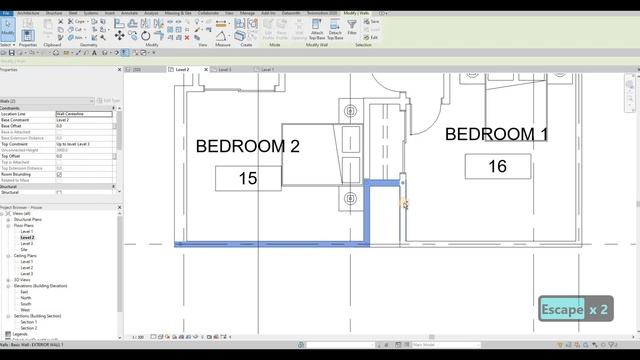Open the Modify | Walls ribbon tab
The image size is (640, 360).
(356, 13)
